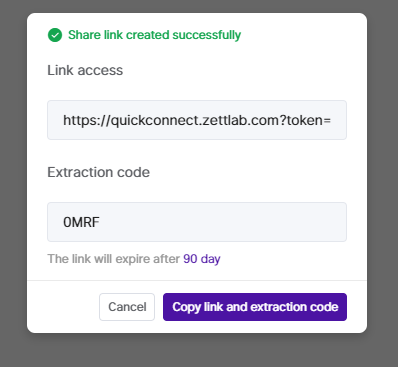
Task: Click 'Copy link and extraction code' button
Action: coord(255,307)
